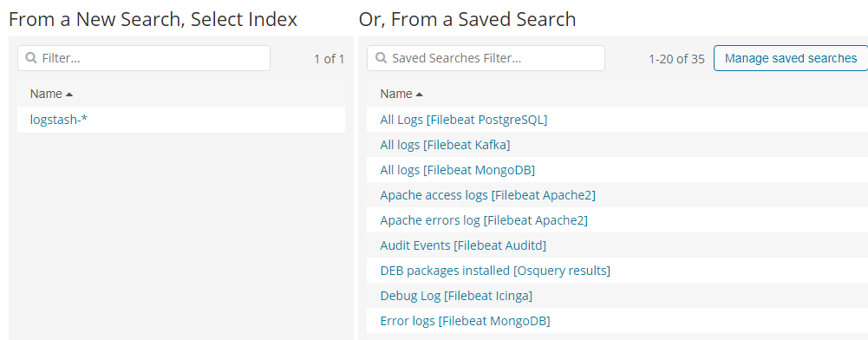Click the index Filter search field
This screenshot has height=340, width=868.
pos(144,58)
